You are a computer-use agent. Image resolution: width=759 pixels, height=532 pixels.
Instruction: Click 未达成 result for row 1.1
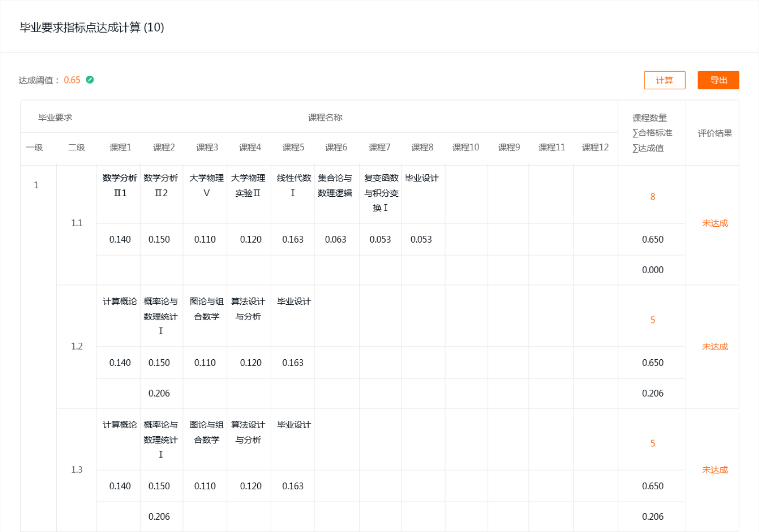click(x=715, y=223)
